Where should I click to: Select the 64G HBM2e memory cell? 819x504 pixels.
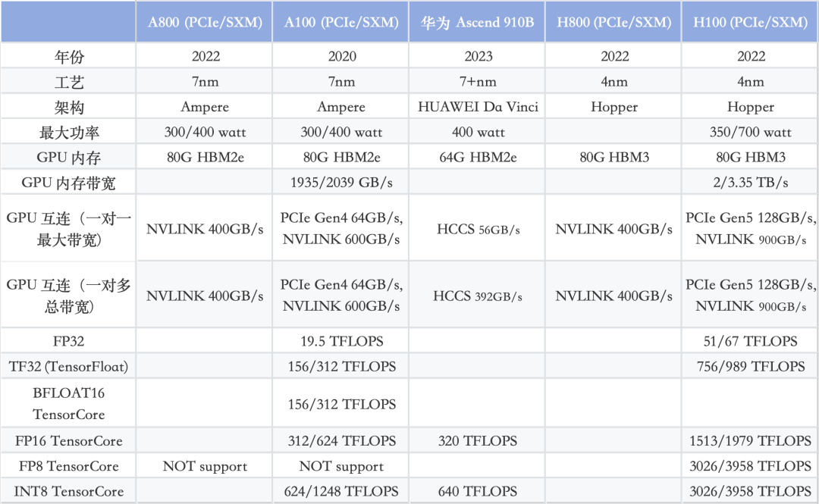point(478,157)
